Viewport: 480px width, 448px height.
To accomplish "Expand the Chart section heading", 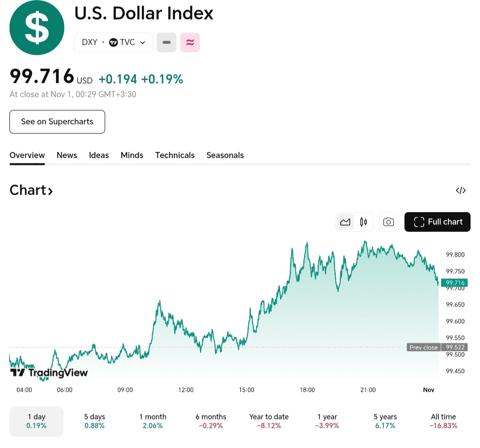I will 31,190.
